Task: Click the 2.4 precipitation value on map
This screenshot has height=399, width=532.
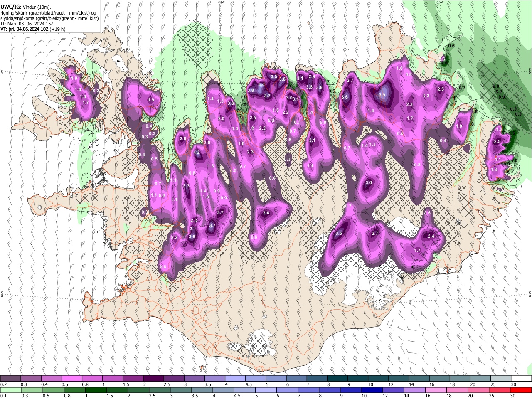Action: coord(431,236)
